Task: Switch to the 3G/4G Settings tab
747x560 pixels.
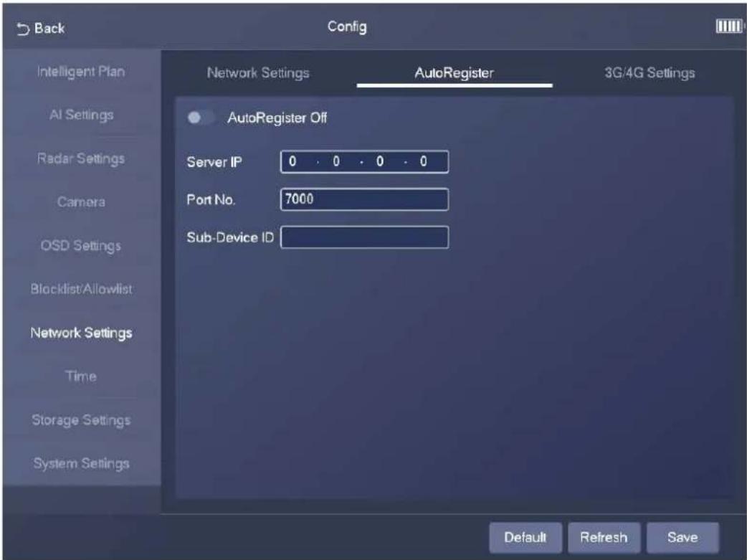Action: 650,73
